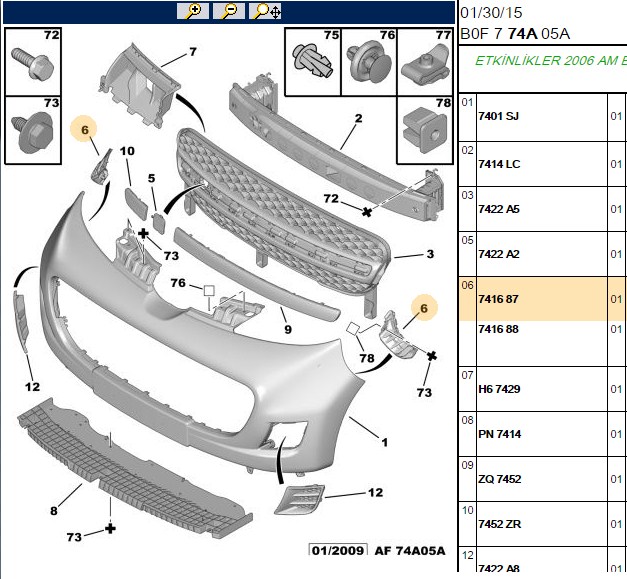Click row index 10 in parts table
This screenshot has width=627, height=579.
click(x=467, y=510)
